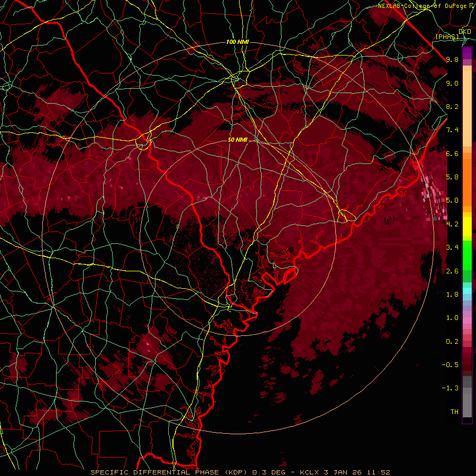Click the "100 NMI" range ring label
Screen dimensions: 476x476
point(237,42)
